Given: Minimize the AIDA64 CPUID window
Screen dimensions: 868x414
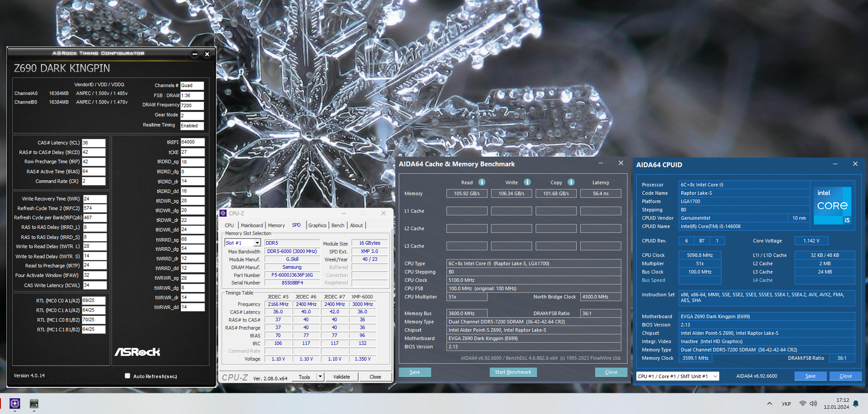Looking at the screenshot, I should point(835,164).
